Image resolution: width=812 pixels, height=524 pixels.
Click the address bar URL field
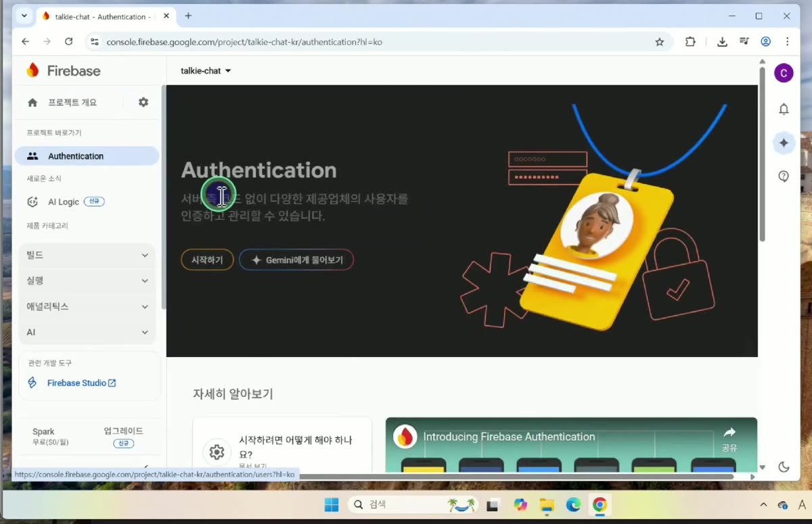coord(379,42)
